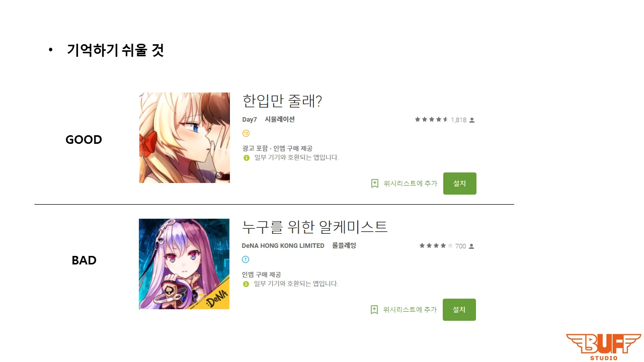
Task: Open the DeNA HONG KONG LIMITED developer link
Action: click(x=283, y=246)
